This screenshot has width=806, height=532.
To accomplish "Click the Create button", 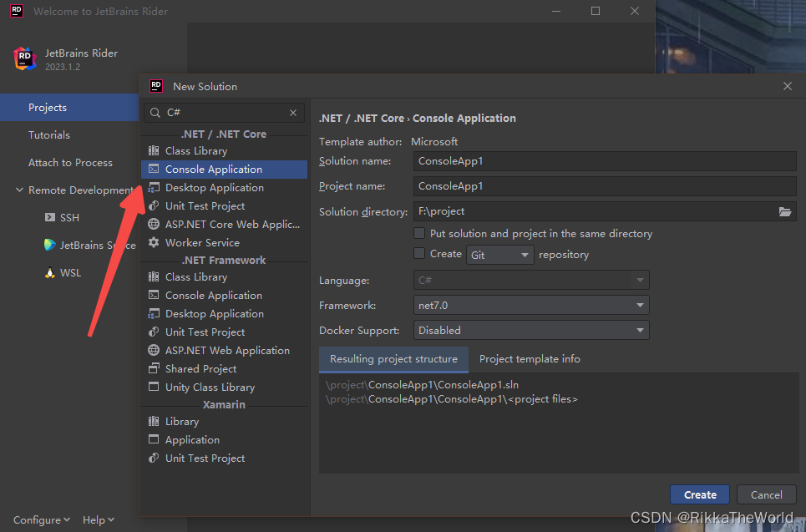I will [x=700, y=494].
